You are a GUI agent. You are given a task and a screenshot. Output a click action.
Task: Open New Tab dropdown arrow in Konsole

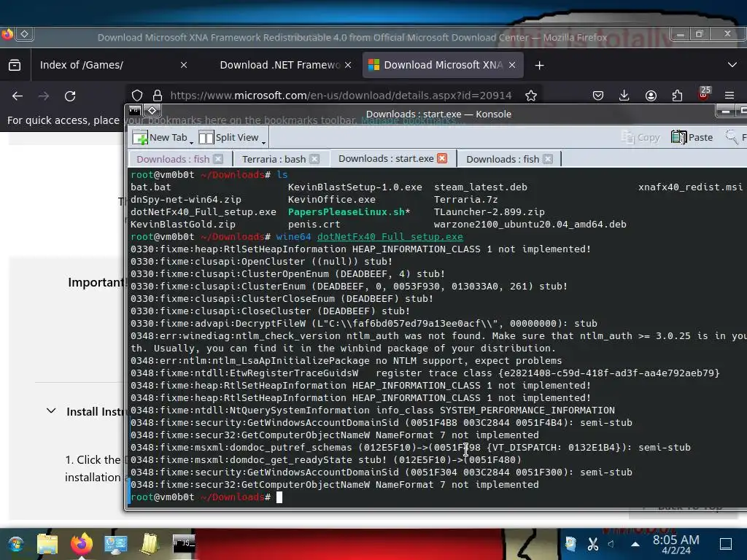(x=192, y=141)
